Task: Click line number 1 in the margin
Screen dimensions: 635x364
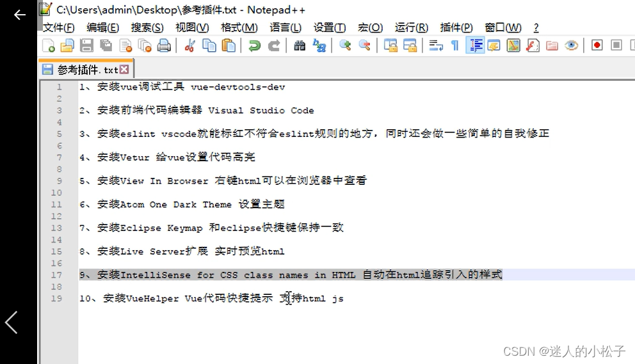Action: 60,86
